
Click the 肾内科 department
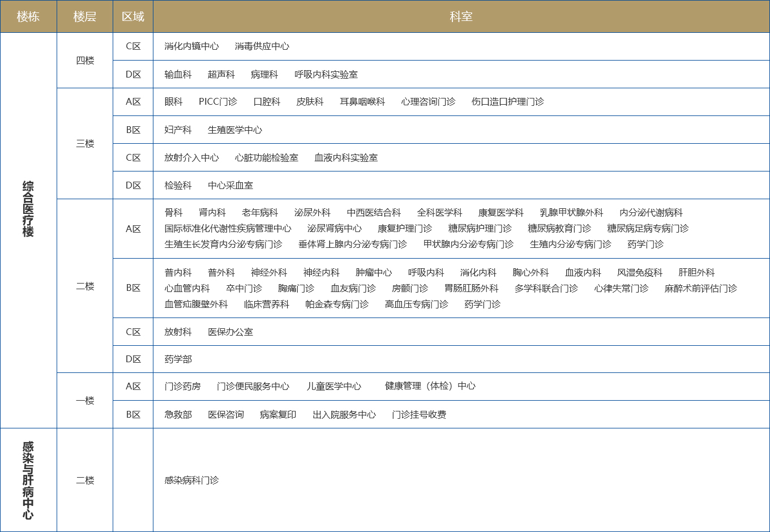(x=212, y=213)
